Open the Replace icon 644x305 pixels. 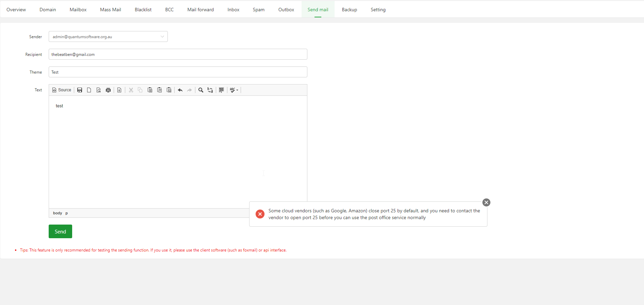tap(210, 90)
